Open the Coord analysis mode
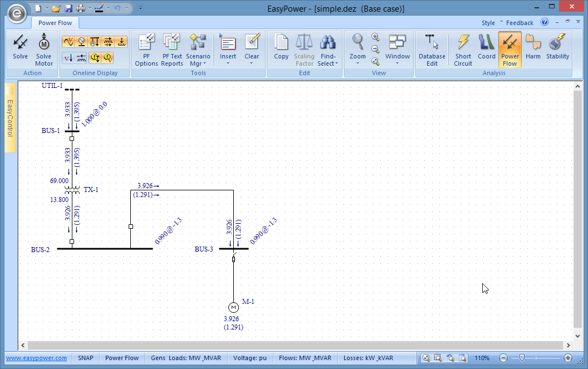 coord(486,49)
